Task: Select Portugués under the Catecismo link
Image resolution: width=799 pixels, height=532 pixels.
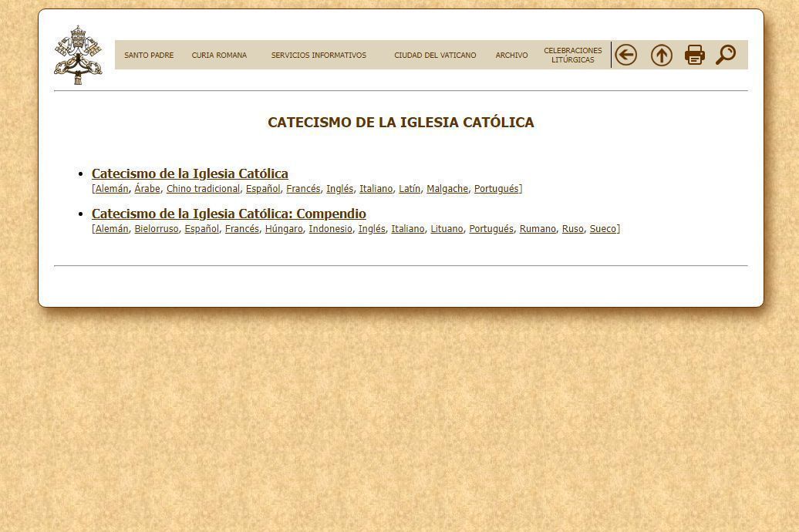Action: click(497, 189)
